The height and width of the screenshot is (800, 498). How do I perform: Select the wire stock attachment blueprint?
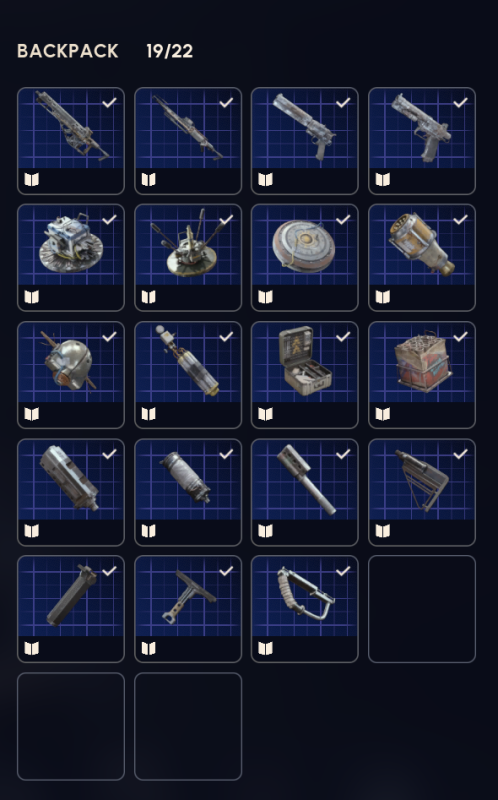tap(422, 492)
